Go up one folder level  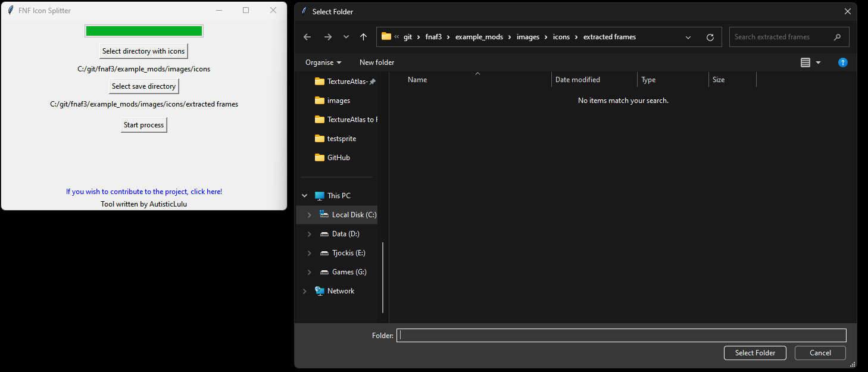363,37
